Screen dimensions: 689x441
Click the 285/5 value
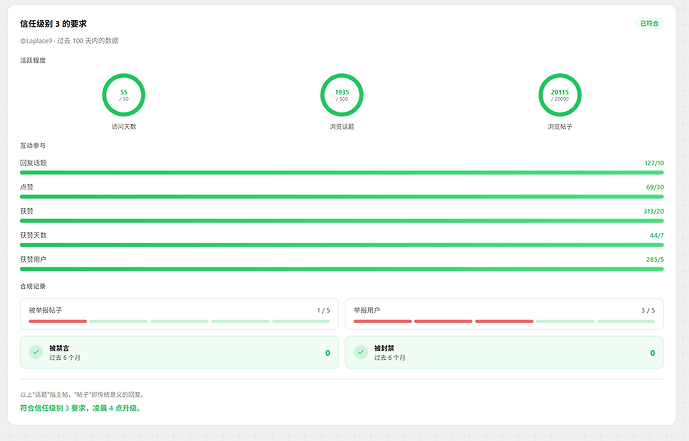pos(655,260)
